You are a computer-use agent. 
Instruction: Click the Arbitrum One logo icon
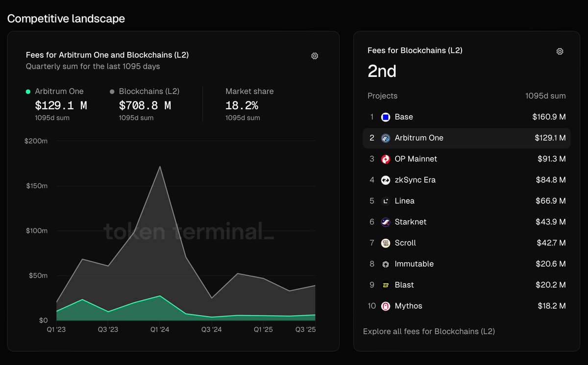[385, 138]
